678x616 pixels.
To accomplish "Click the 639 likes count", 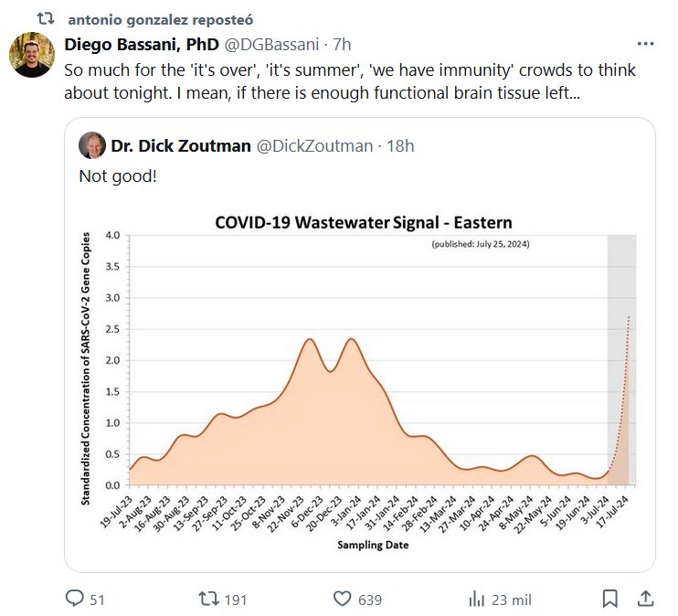I will tap(369, 600).
